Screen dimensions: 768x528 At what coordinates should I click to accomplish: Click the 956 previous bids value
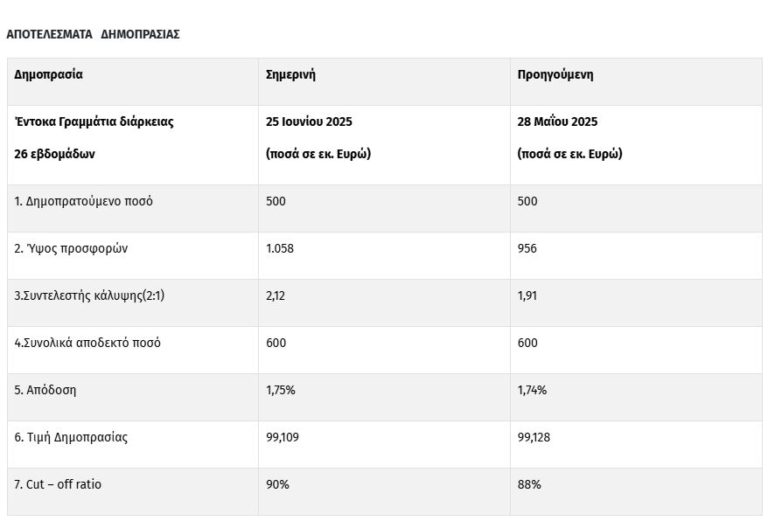tap(527, 248)
